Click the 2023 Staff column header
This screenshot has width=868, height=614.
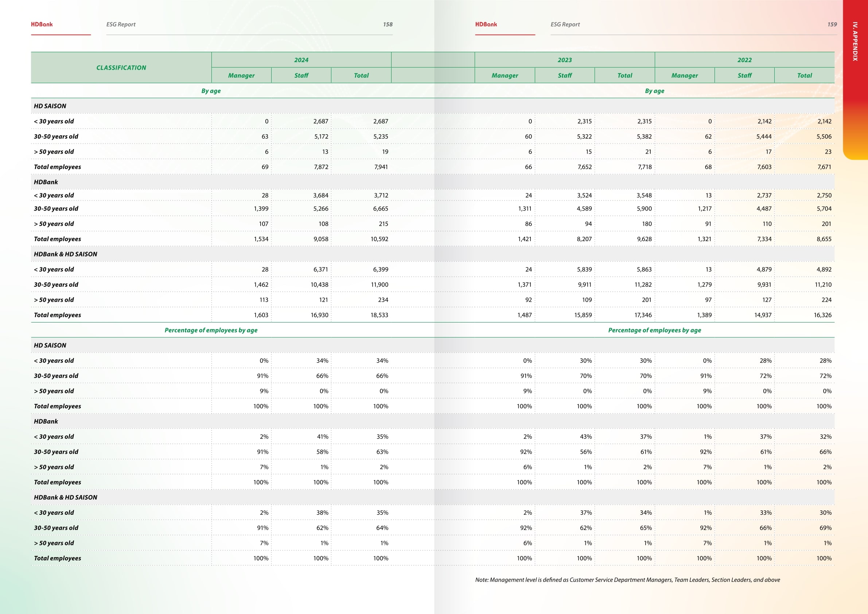[564, 76]
